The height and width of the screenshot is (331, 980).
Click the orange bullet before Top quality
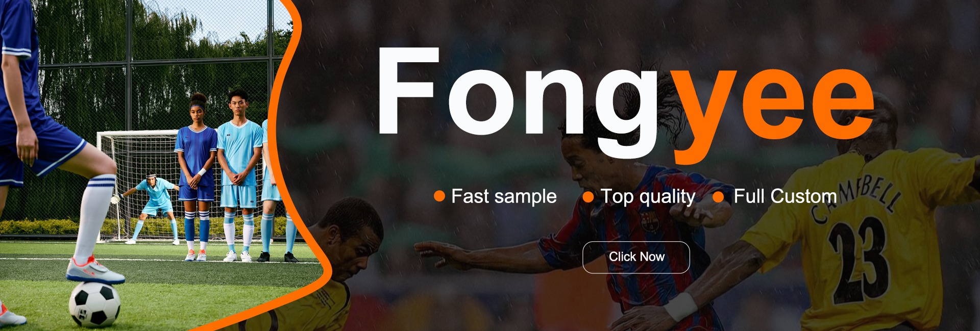588,197
